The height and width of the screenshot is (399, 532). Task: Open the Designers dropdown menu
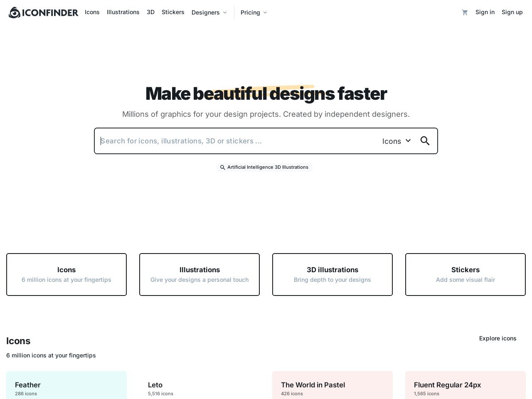[x=206, y=12]
